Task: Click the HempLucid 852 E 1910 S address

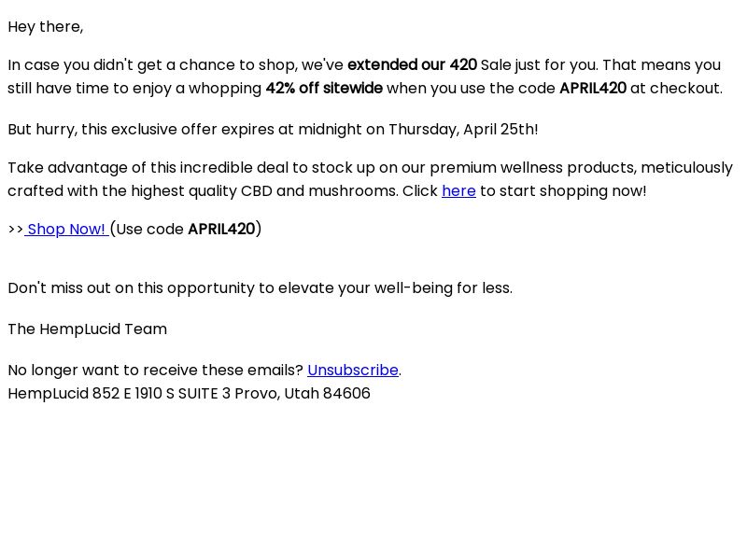Action: tap(190, 393)
